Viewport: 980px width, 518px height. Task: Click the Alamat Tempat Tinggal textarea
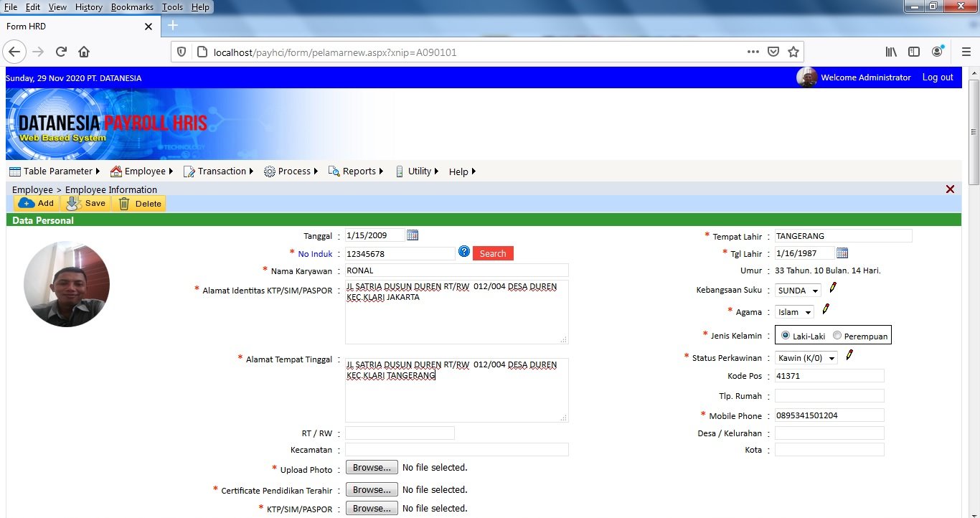[457, 390]
